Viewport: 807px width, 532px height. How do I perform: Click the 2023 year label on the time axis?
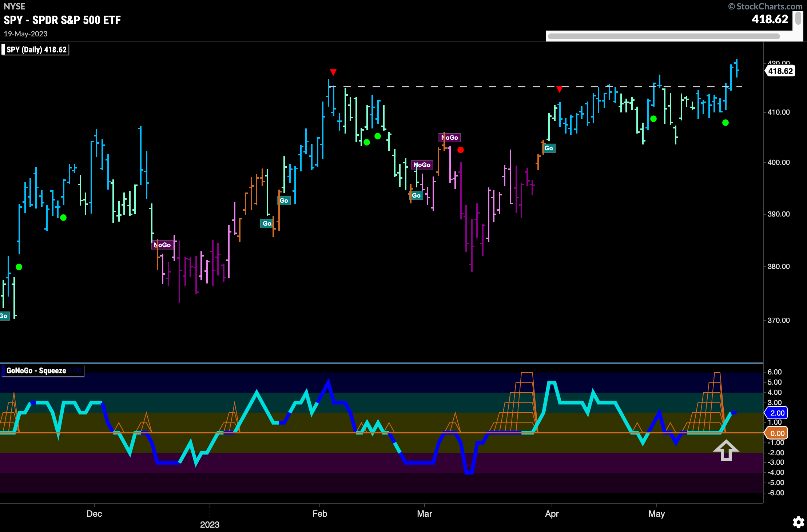(x=210, y=525)
